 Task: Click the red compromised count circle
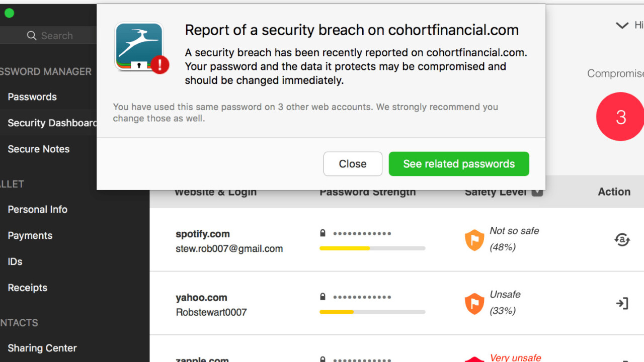621,117
